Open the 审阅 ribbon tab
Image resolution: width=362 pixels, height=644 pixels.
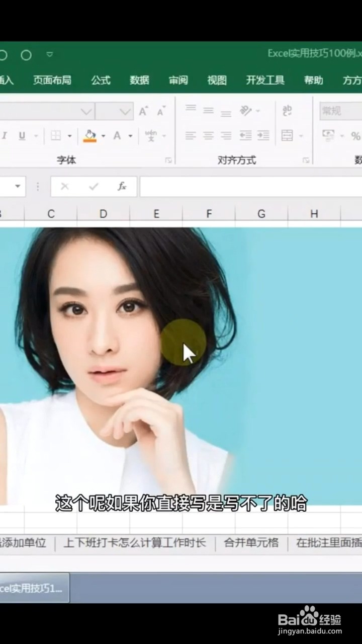click(x=178, y=80)
